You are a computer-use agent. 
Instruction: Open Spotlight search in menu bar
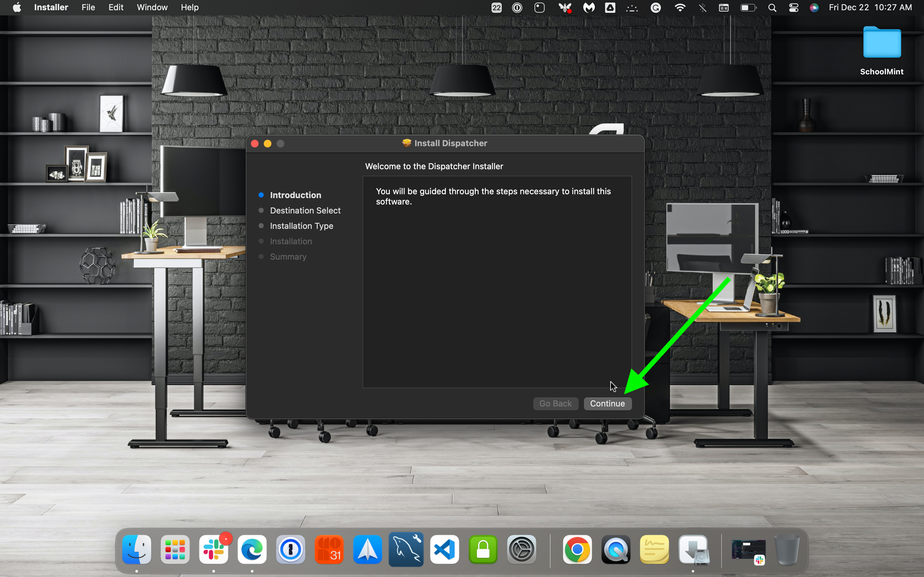pos(772,7)
